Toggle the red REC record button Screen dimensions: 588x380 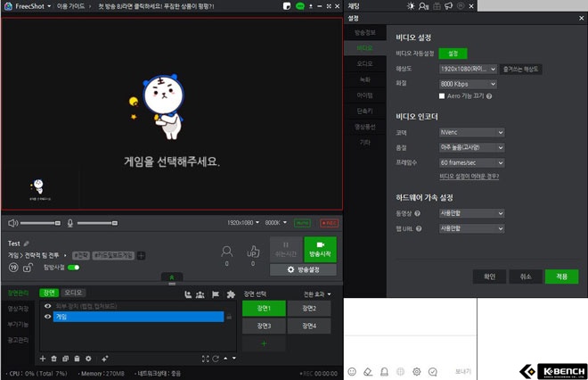point(330,223)
